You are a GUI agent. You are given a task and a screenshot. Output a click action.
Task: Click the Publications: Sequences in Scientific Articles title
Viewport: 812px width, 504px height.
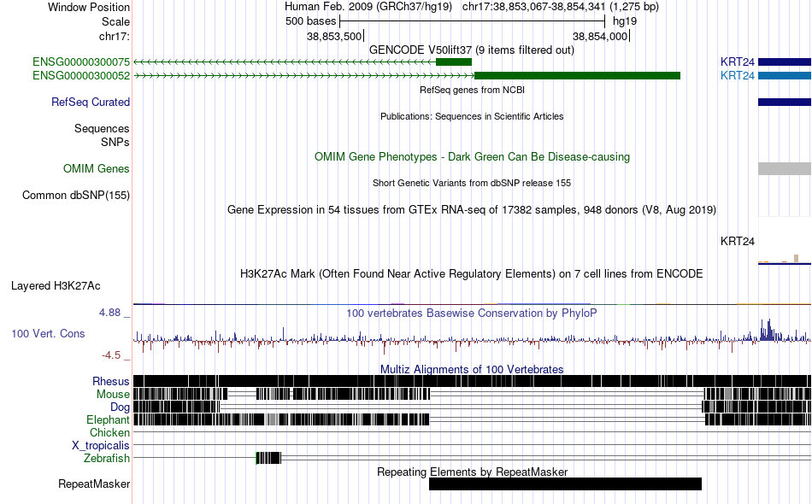click(472, 116)
